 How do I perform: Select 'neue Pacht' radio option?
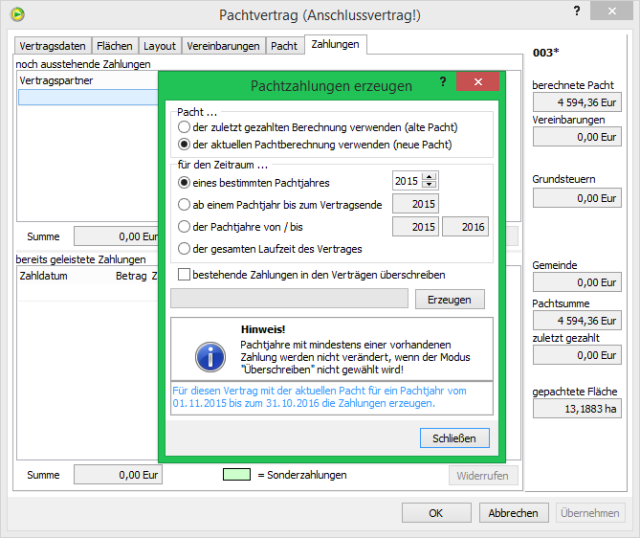[x=183, y=144]
